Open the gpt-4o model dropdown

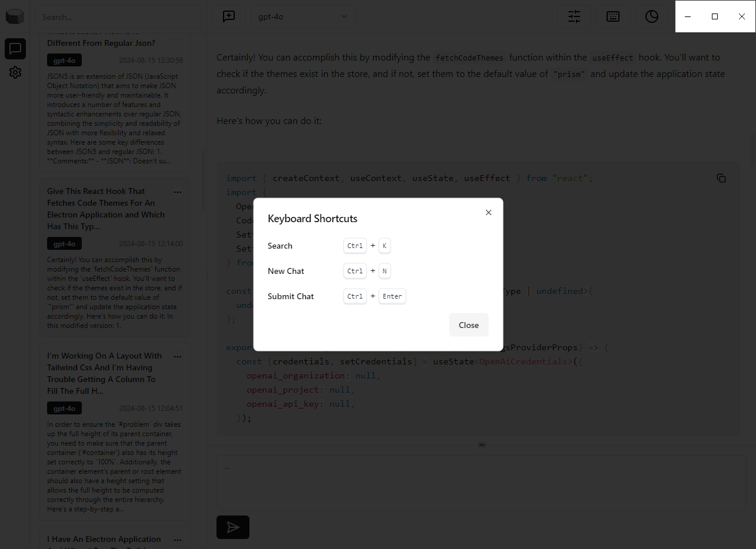click(x=303, y=16)
